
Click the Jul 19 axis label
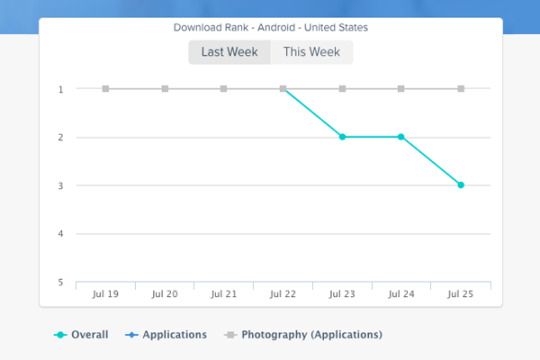point(105,294)
